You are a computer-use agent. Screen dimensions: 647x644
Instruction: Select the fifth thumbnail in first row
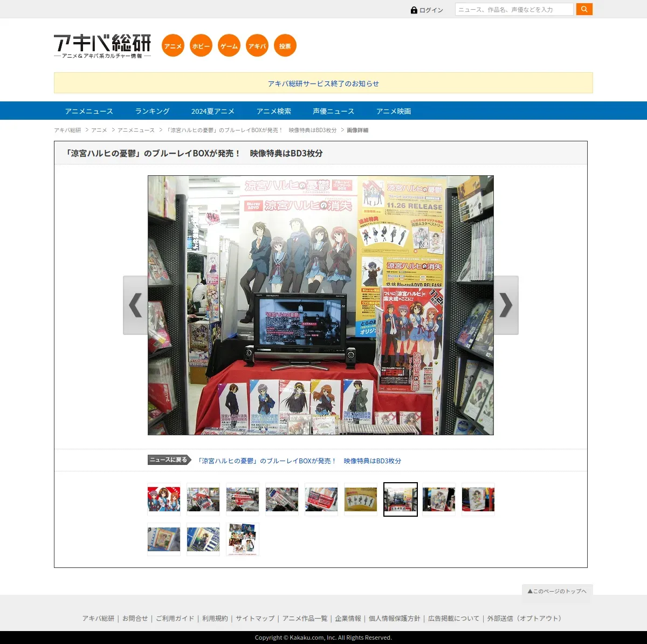click(x=321, y=499)
